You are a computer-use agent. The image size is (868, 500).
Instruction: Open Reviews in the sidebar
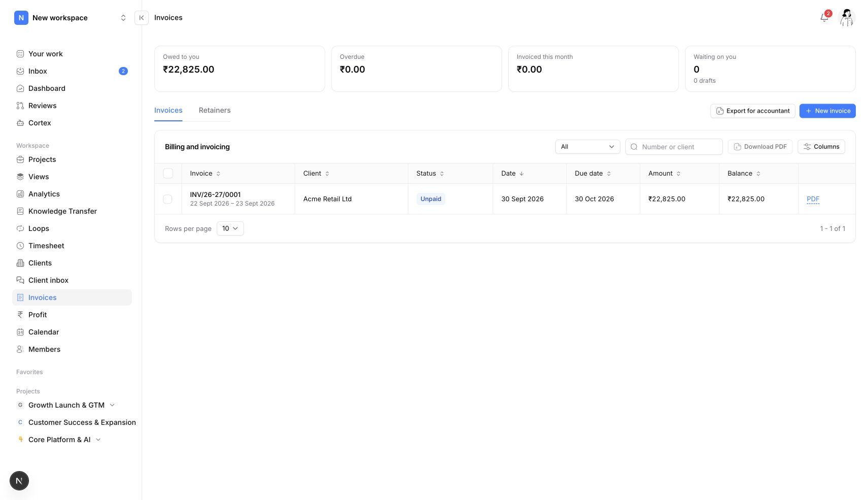pyautogui.click(x=72, y=106)
